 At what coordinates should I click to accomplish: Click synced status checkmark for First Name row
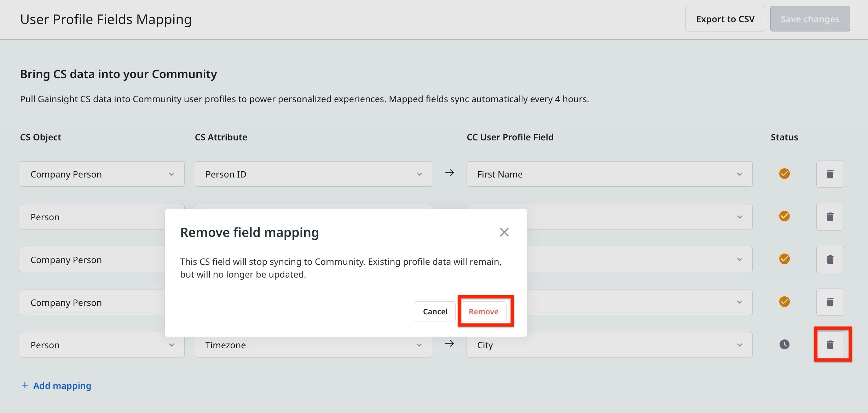point(784,174)
